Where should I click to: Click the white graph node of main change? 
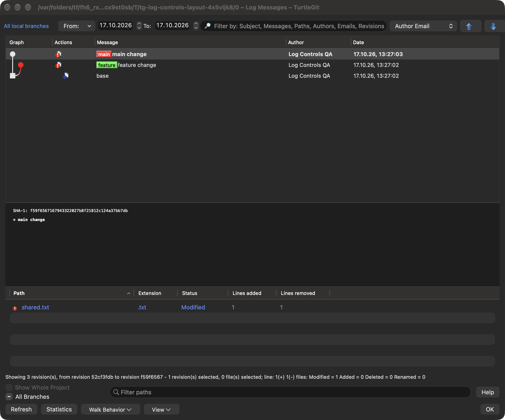(12, 54)
